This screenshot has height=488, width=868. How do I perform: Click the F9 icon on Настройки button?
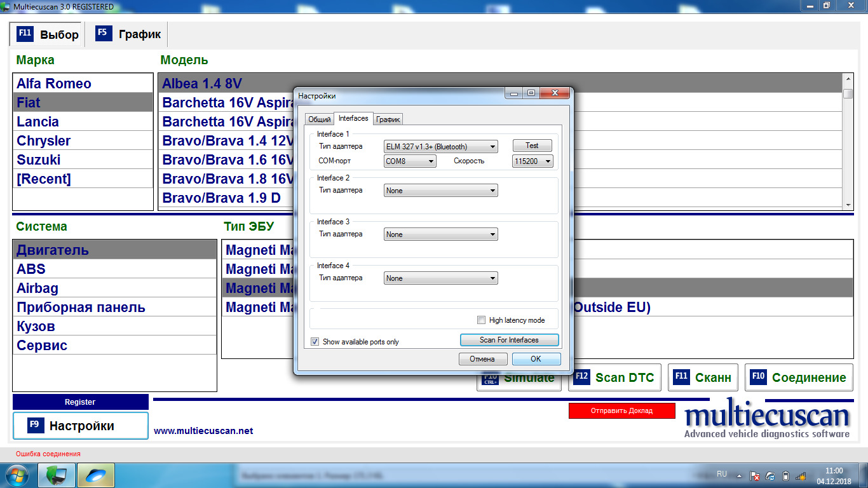(36, 425)
